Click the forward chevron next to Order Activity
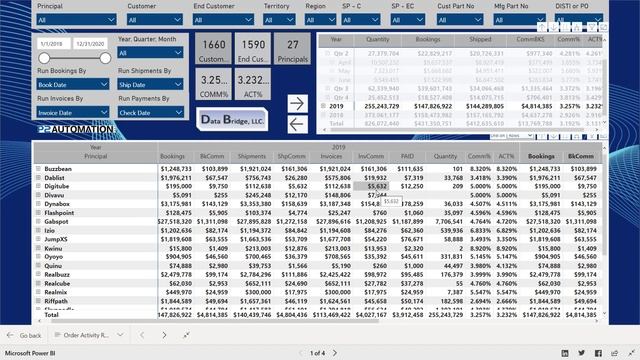Image resolution: width=640 pixels, height=360 pixels. (164, 335)
